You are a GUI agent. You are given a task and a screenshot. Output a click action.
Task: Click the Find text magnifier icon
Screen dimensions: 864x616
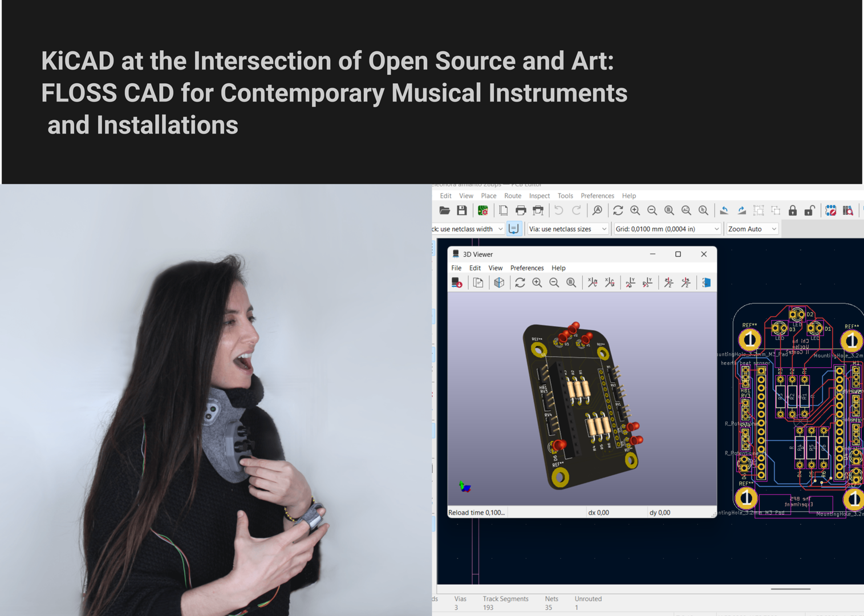pos(597,211)
